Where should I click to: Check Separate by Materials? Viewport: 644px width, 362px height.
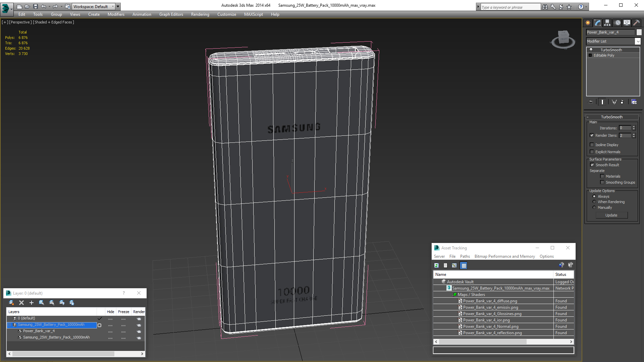point(602,176)
